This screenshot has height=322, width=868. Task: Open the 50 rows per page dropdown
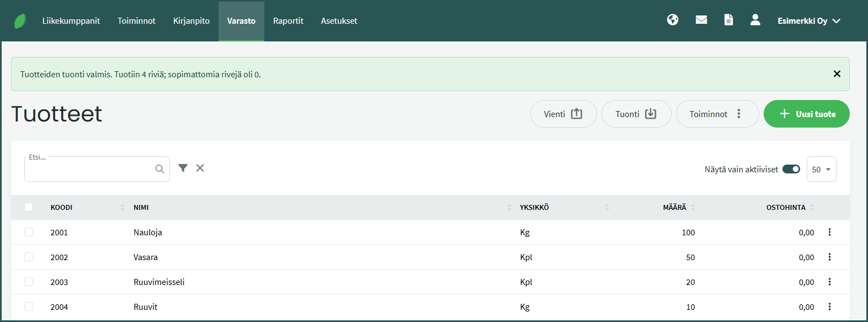pos(821,169)
